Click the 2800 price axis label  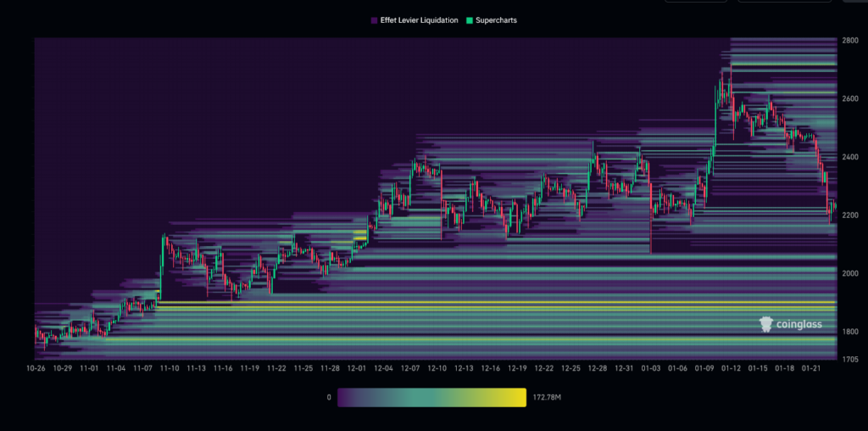[x=849, y=41]
